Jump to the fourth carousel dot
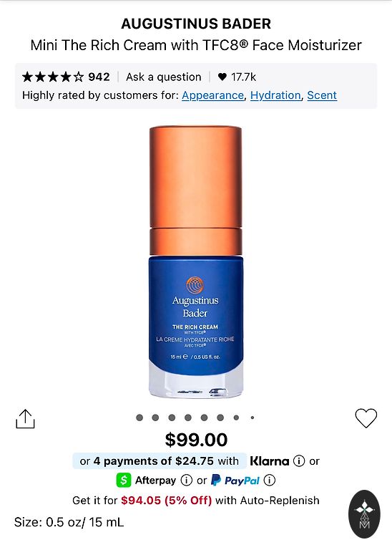 188,418
